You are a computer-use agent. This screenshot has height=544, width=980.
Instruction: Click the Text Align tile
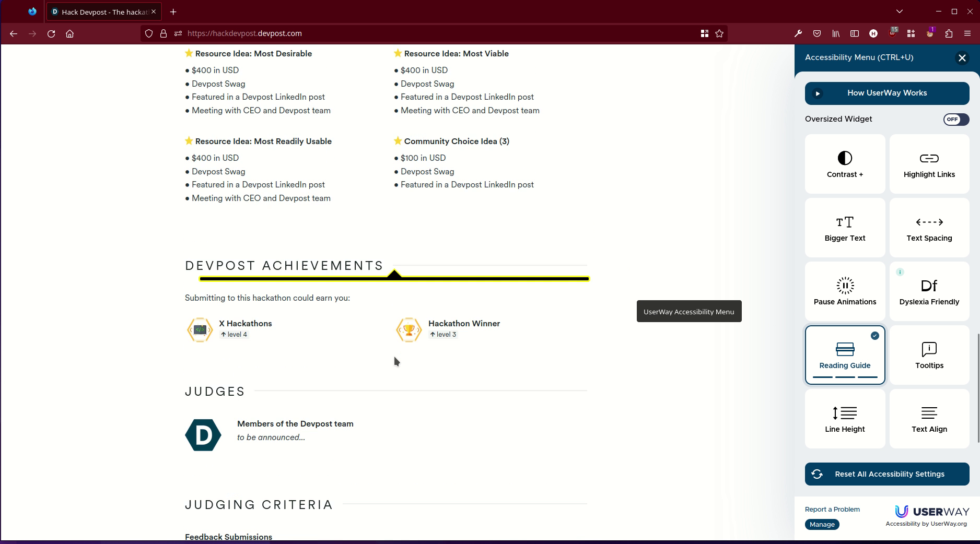coord(929,419)
